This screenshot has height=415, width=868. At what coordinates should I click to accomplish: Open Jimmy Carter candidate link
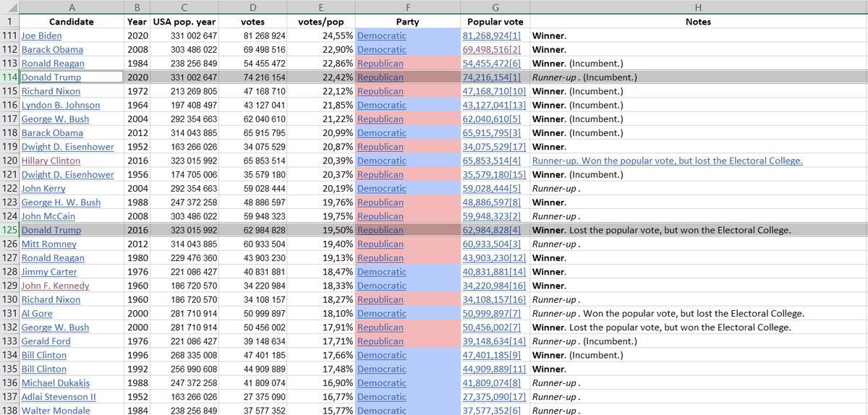49,272
